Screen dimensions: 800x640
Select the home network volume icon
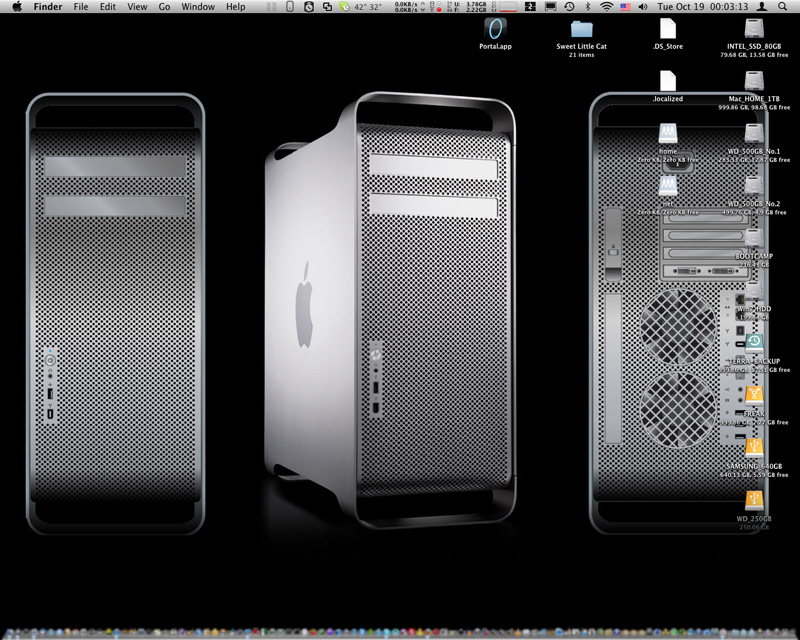tap(668, 134)
